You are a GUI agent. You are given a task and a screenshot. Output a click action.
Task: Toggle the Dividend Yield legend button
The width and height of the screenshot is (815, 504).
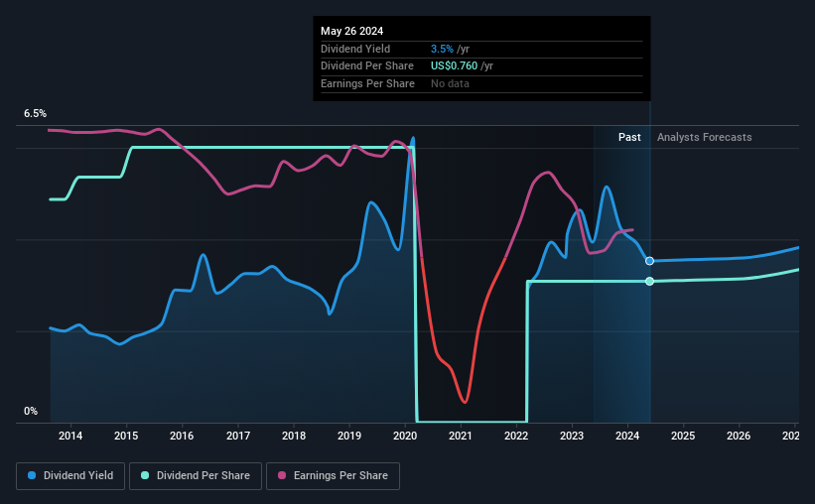coord(70,475)
